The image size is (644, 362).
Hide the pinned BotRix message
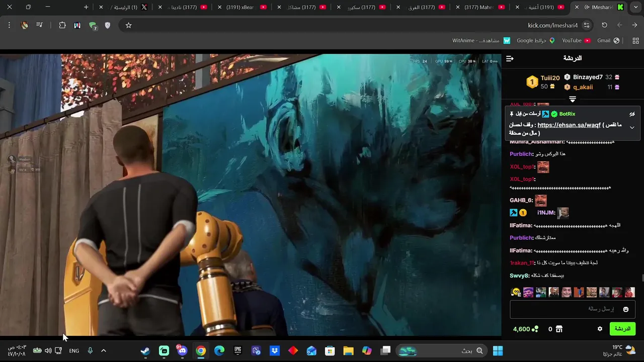tap(632, 114)
